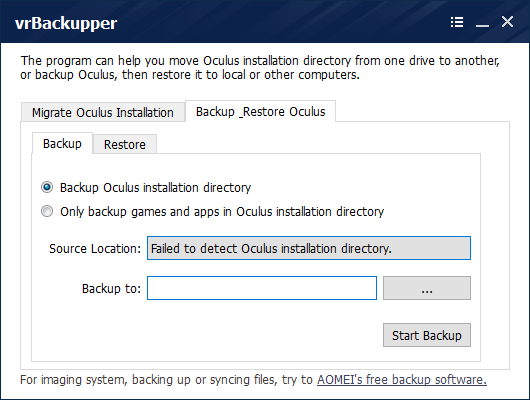Click the vrBackupper title text
Viewport: 530px width, 400px height.
66,23
